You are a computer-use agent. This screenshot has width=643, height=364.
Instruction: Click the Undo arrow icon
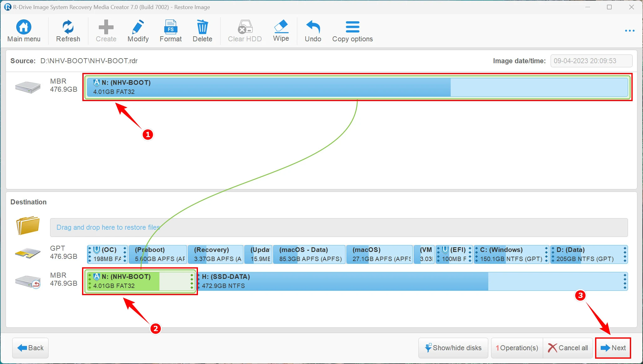[313, 27]
